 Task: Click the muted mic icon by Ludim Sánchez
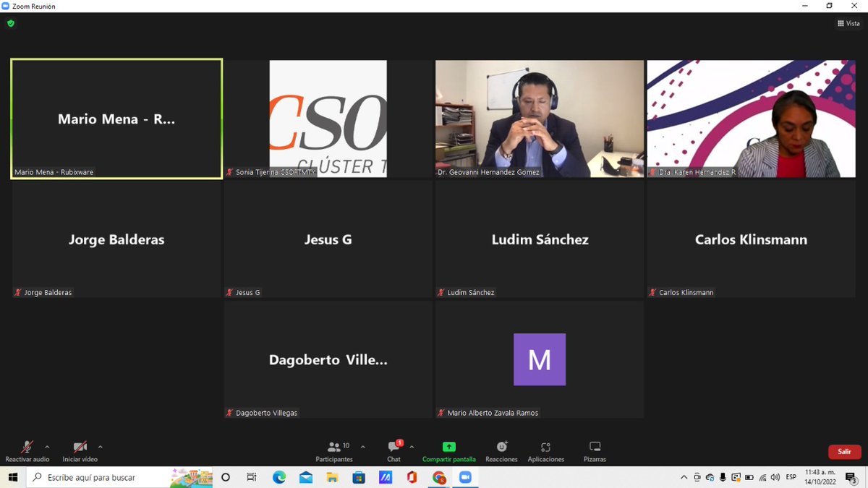pos(441,292)
